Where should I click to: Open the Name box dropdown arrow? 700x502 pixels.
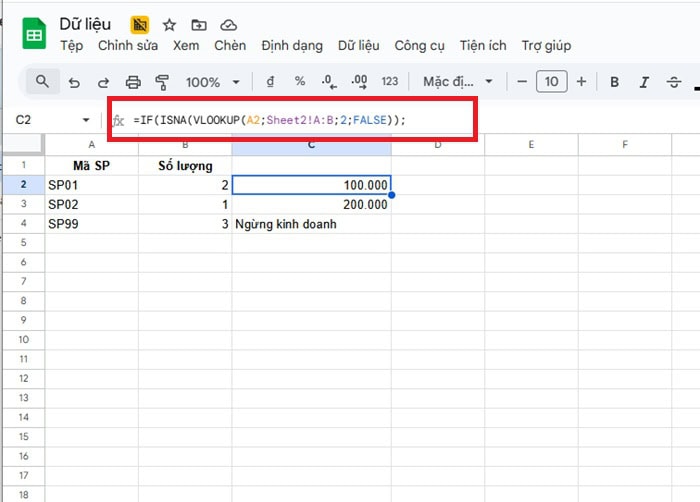[86, 120]
